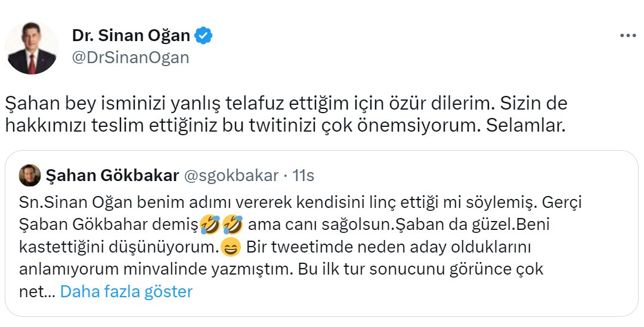Click the blue verified badge

[205, 36]
